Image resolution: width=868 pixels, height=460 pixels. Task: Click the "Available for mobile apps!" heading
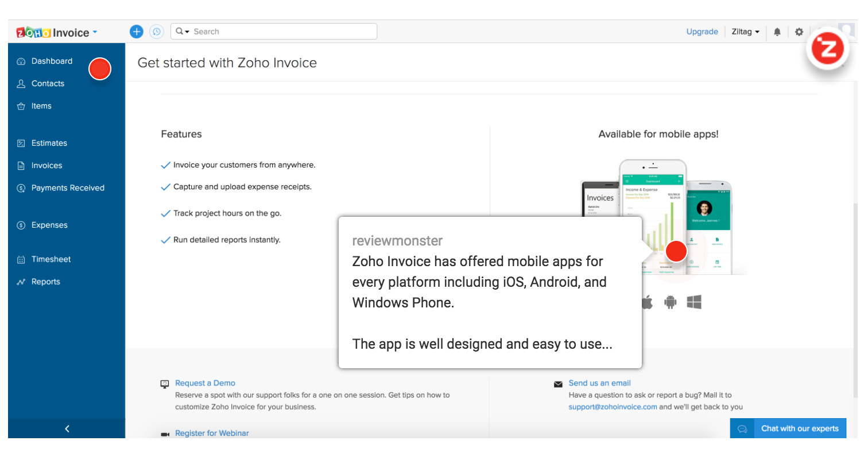tap(658, 134)
